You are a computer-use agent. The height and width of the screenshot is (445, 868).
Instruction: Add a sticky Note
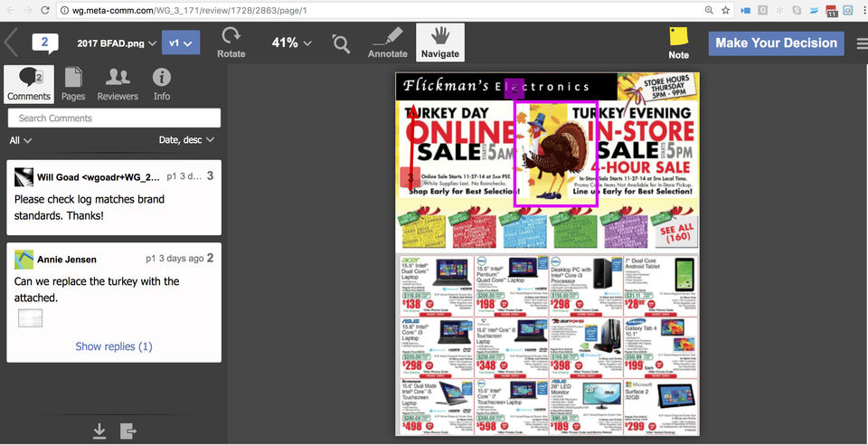tap(679, 43)
